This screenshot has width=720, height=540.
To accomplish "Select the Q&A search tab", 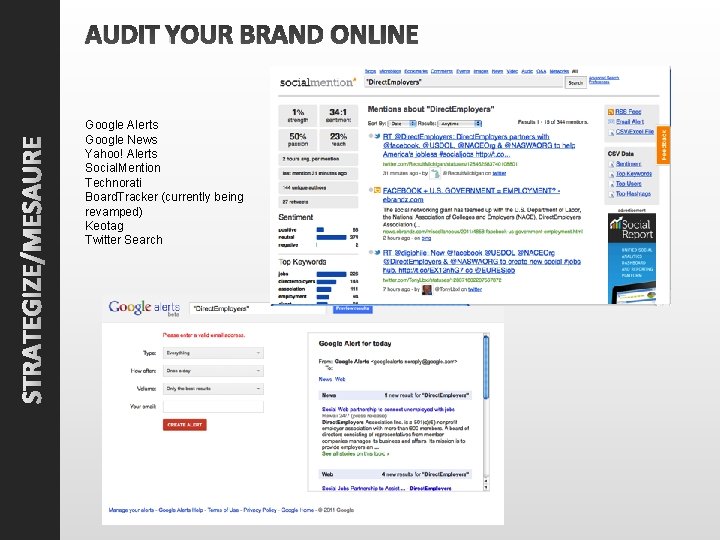I will (541, 71).
